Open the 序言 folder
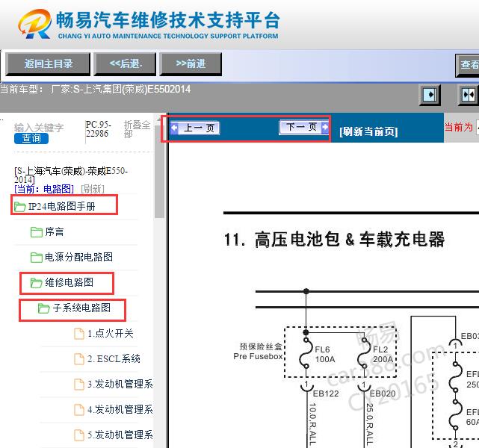The width and height of the screenshot is (479, 448). click(x=55, y=232)
